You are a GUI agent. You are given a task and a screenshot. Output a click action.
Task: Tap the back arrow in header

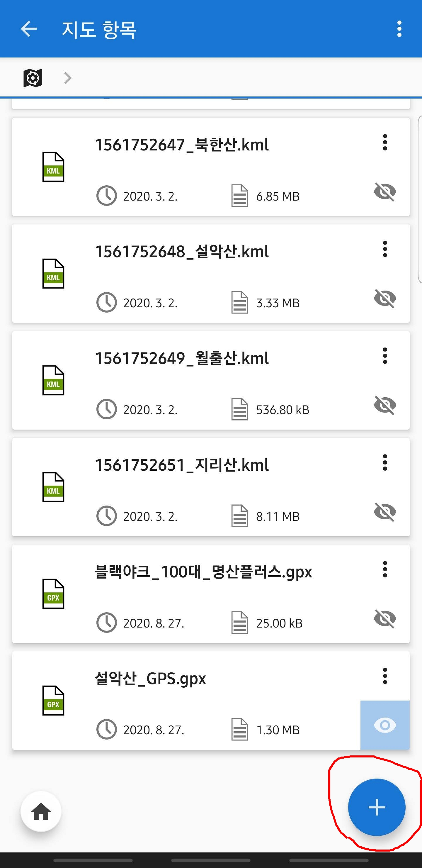[x=29, y=29]
